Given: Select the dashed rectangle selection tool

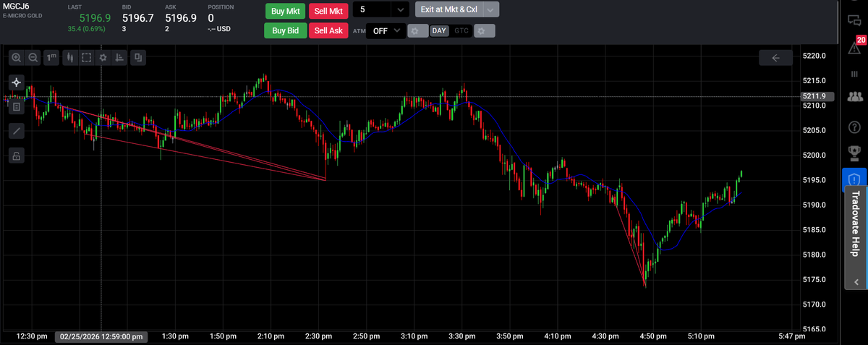Looking at the screenshot, I should tap(86, 58).
